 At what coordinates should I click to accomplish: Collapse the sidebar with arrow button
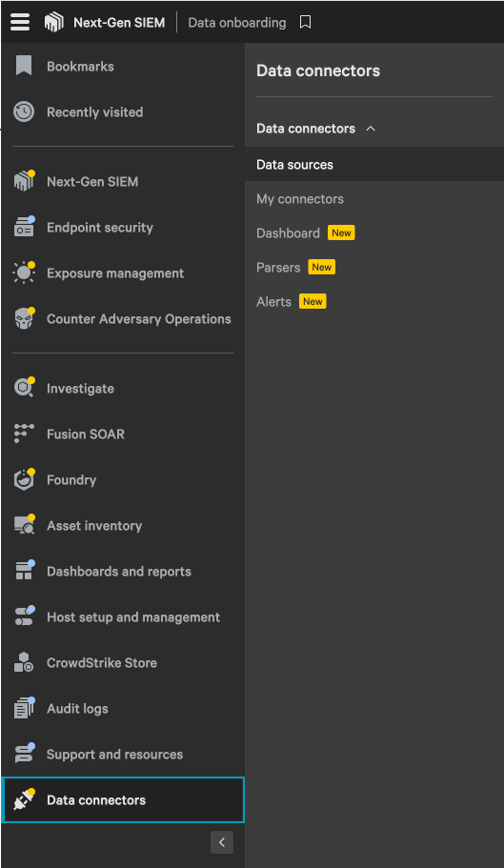coord(222,842)
